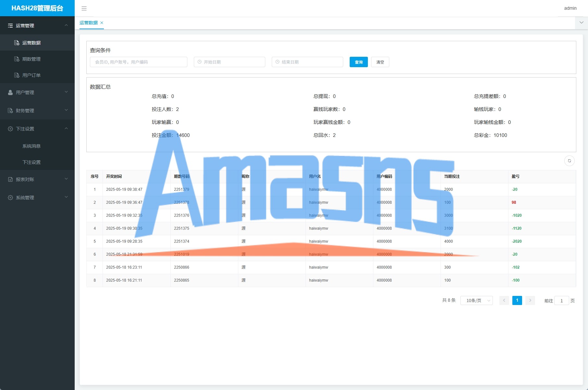Click the 清空 button

click(380, 62)
